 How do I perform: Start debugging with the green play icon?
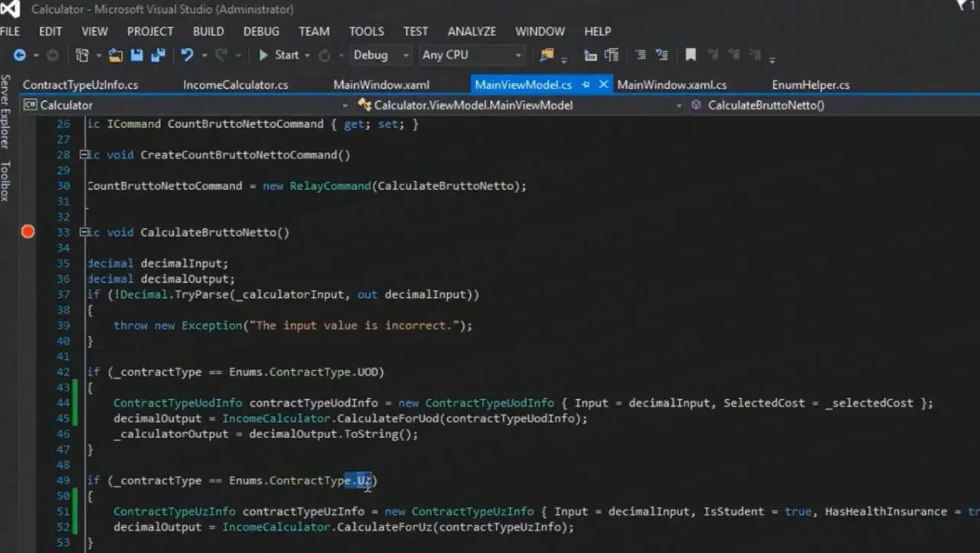(x=263, y=55)
